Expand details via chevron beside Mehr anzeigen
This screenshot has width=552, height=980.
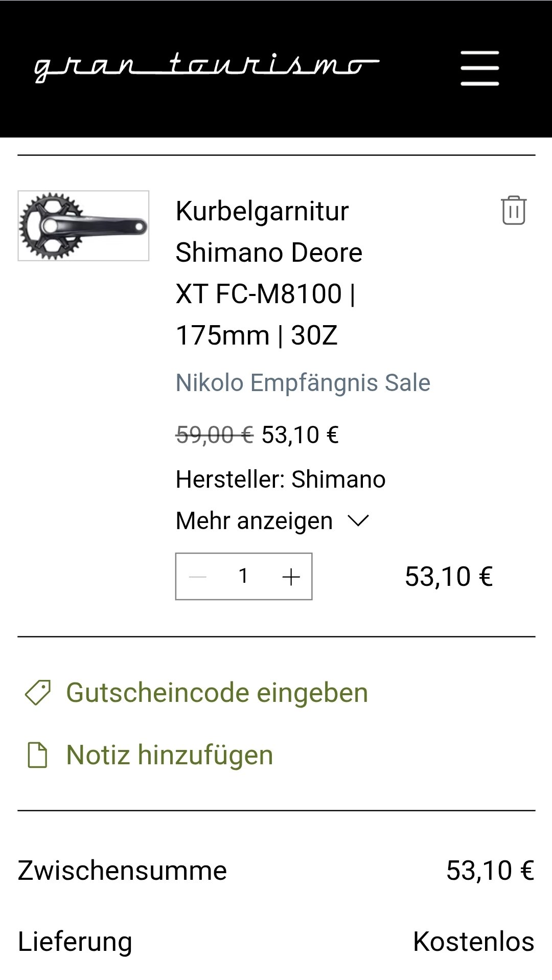358,521
